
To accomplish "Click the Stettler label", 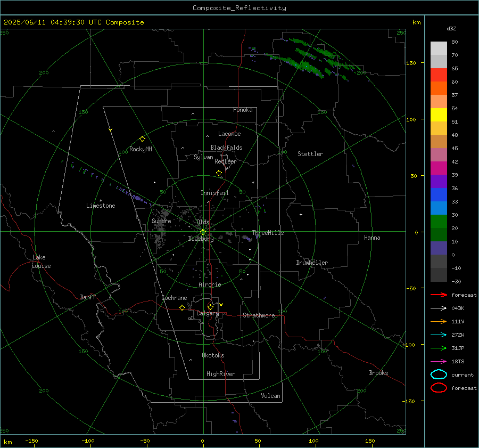I will pos(310,154).
